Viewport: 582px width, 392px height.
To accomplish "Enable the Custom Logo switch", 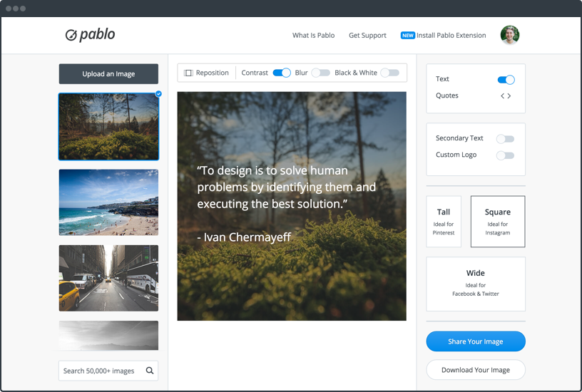I will coord(505,155).
